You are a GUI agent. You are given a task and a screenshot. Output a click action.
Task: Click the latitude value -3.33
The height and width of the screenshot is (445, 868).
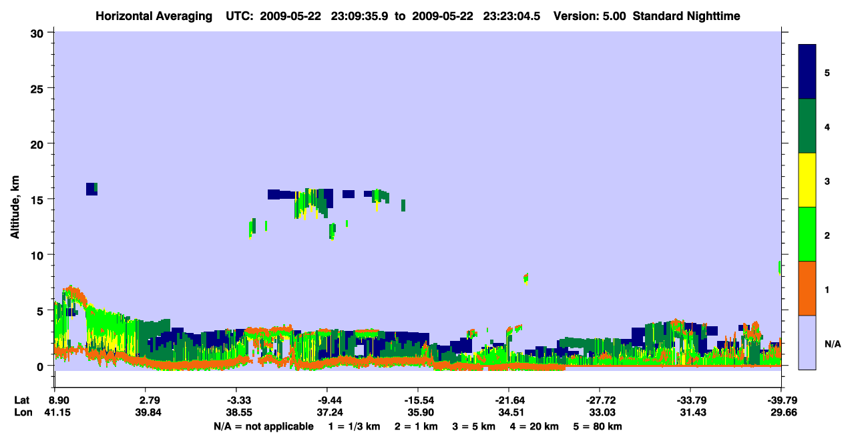[x=239, y=400]
